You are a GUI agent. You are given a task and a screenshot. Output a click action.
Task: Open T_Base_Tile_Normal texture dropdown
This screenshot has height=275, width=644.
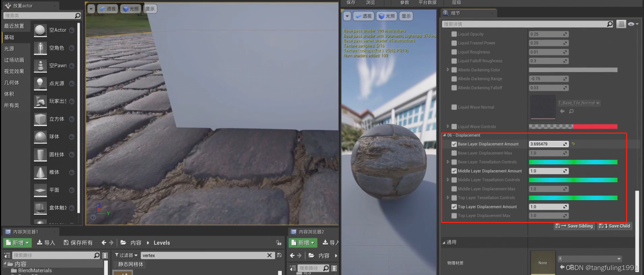click(x=579, y=103)
